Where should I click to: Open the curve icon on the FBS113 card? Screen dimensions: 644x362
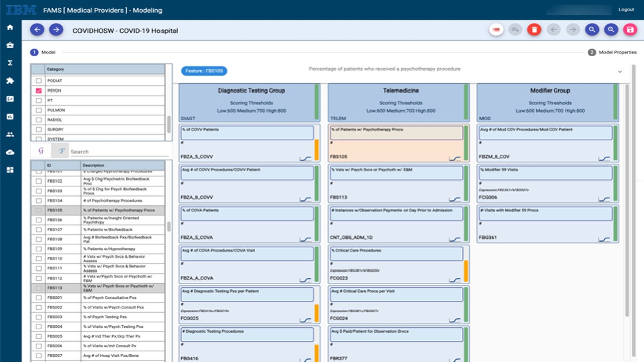(455, 199)
